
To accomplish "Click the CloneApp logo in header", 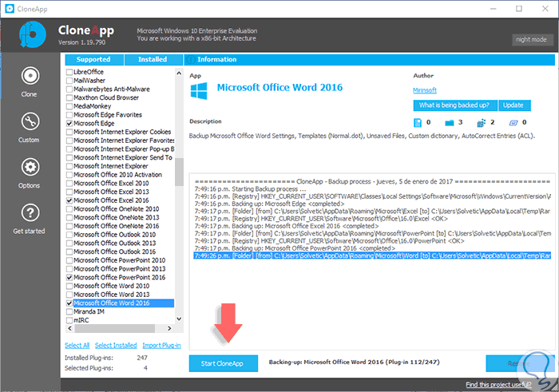I will click(x=33, y=34).
